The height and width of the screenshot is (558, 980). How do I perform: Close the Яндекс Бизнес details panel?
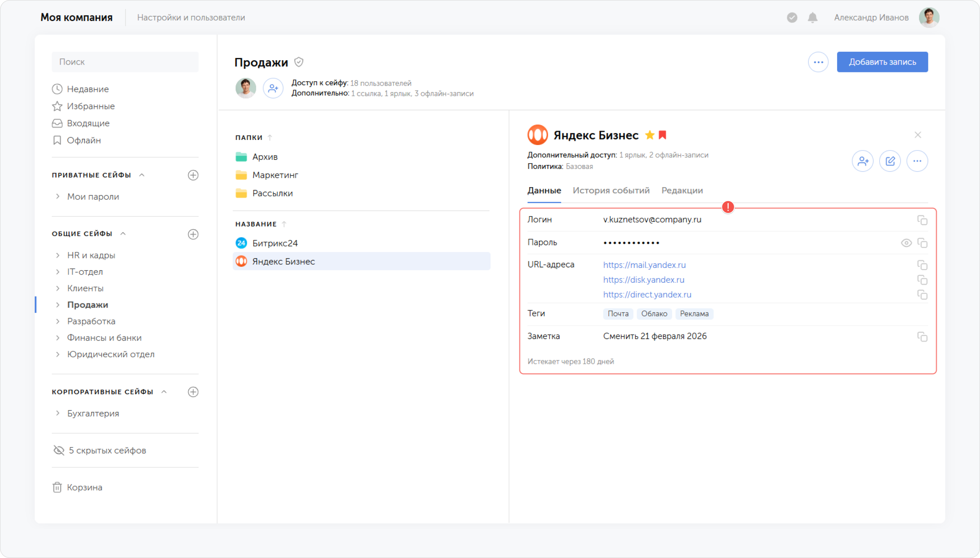918,135
